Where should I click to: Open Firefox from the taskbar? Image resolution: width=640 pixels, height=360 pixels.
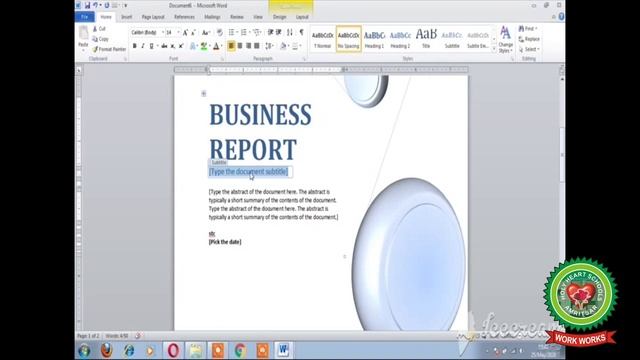pyautogui.click(x=107, y=350)
